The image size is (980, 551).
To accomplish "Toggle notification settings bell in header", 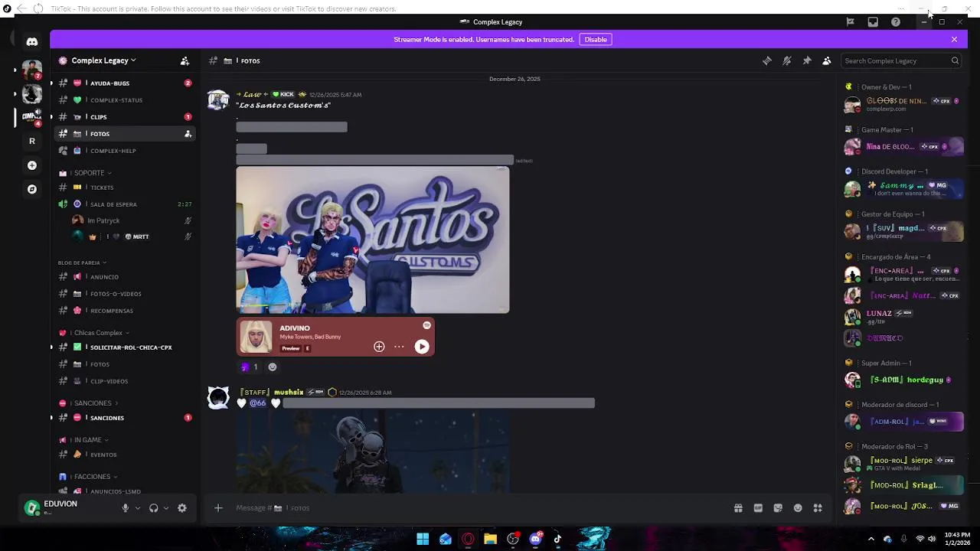I will pos(787,60).
